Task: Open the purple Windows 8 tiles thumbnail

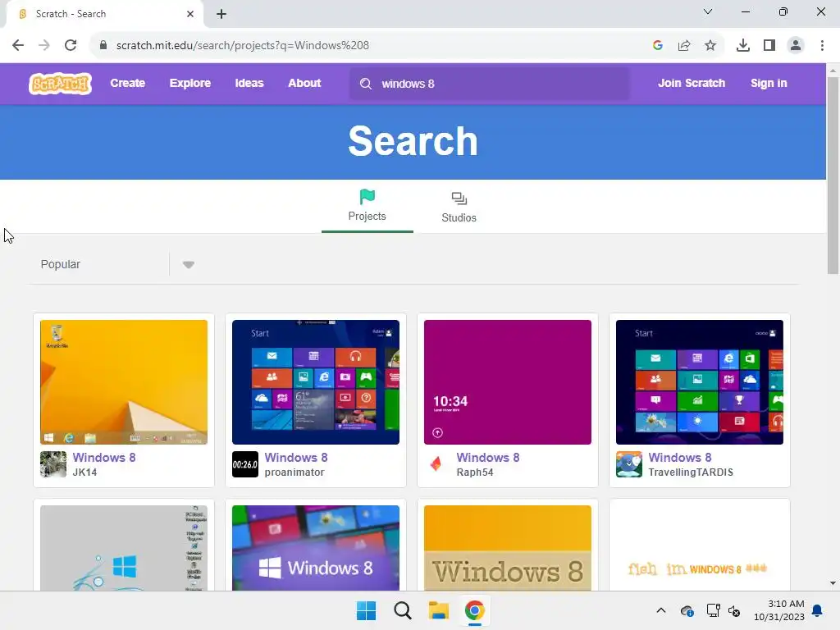Action: point(316,548)
